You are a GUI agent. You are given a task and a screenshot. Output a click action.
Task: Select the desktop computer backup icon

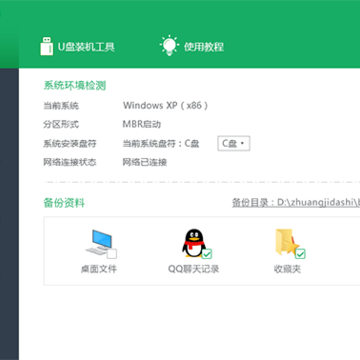99,242
